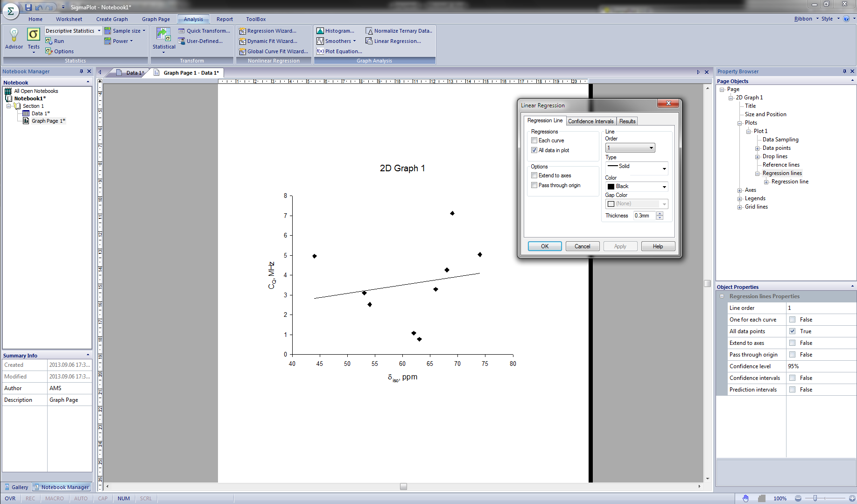Viewport: 857px width, 504px height.
Task: Switch to Confidence Intervals tab
Action: [590, 121]
